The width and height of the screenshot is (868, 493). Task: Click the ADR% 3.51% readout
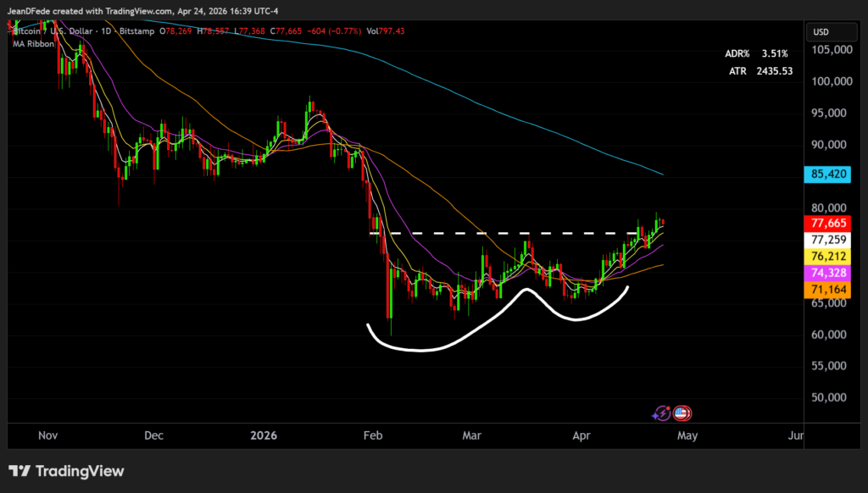click(x=757, y=53)
